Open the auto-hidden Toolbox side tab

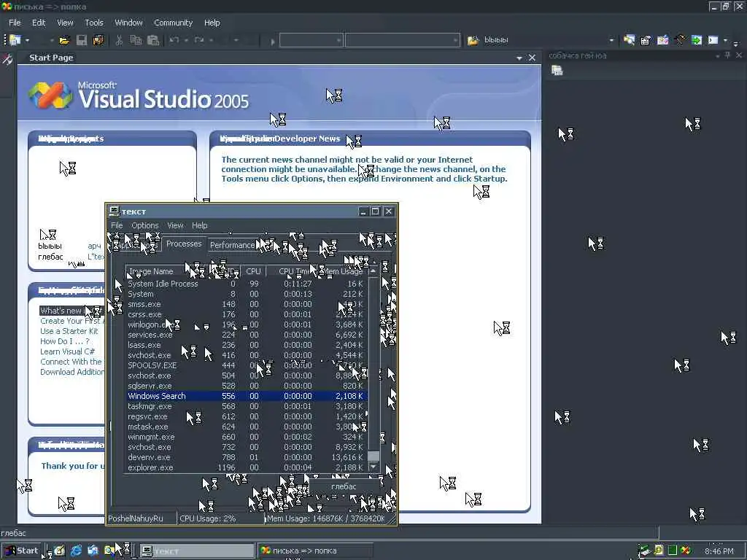(x=7, y=60)
